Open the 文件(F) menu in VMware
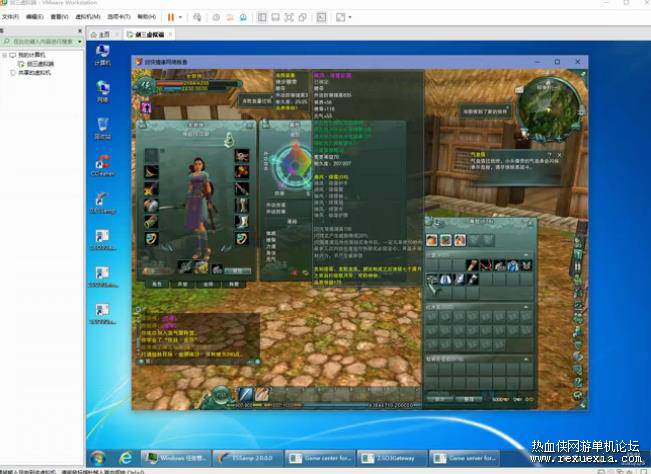This screenshot has height=474, width=651. tap(11, 17)
